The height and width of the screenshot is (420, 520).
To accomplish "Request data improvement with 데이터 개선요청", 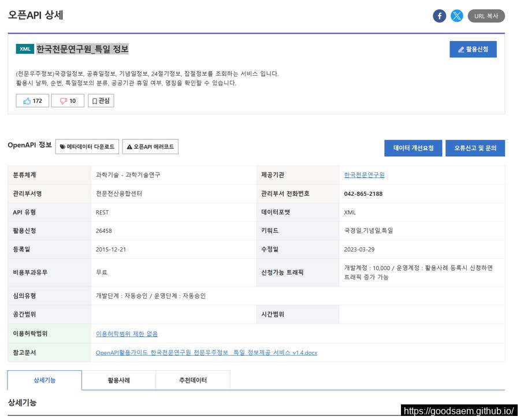I will tap(413, 148).
